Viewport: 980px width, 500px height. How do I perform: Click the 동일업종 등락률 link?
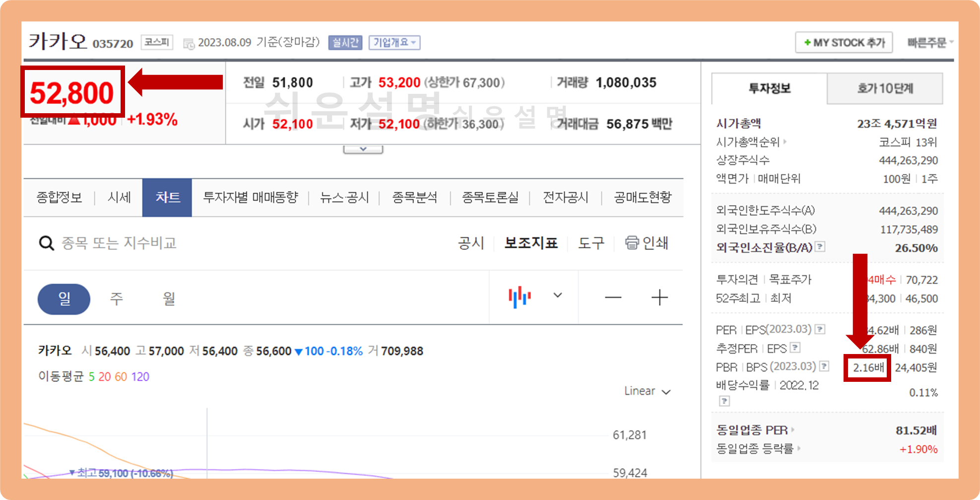[755, 448]
